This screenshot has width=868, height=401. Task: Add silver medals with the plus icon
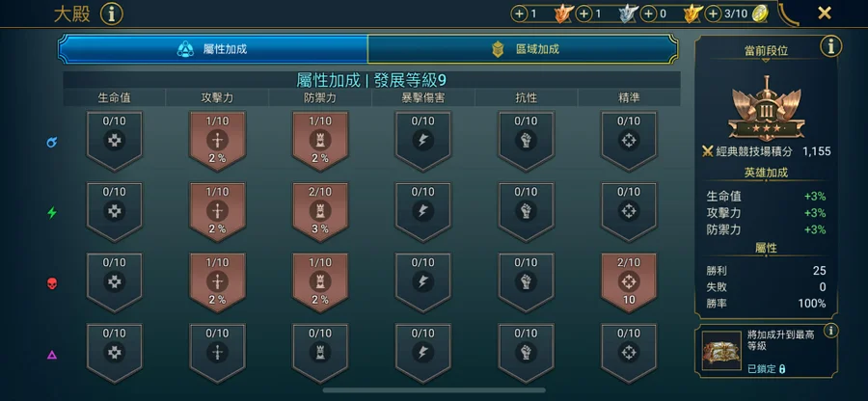point(583,13)
